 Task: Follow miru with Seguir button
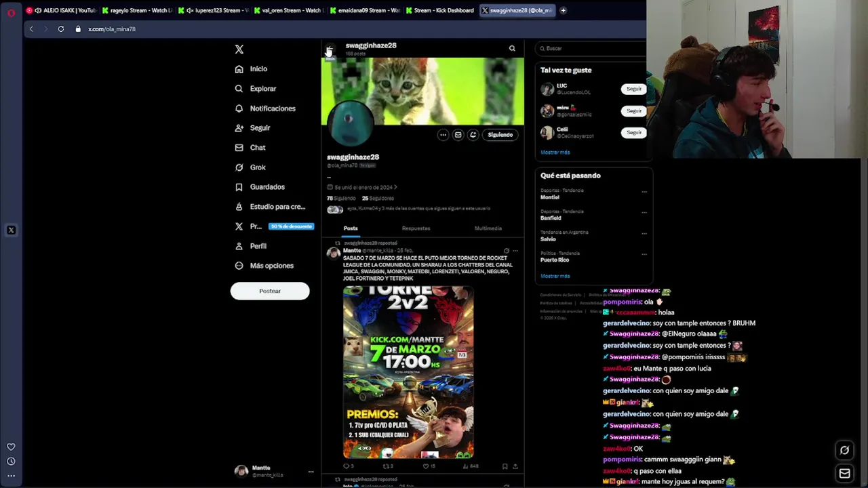(634, 110)
